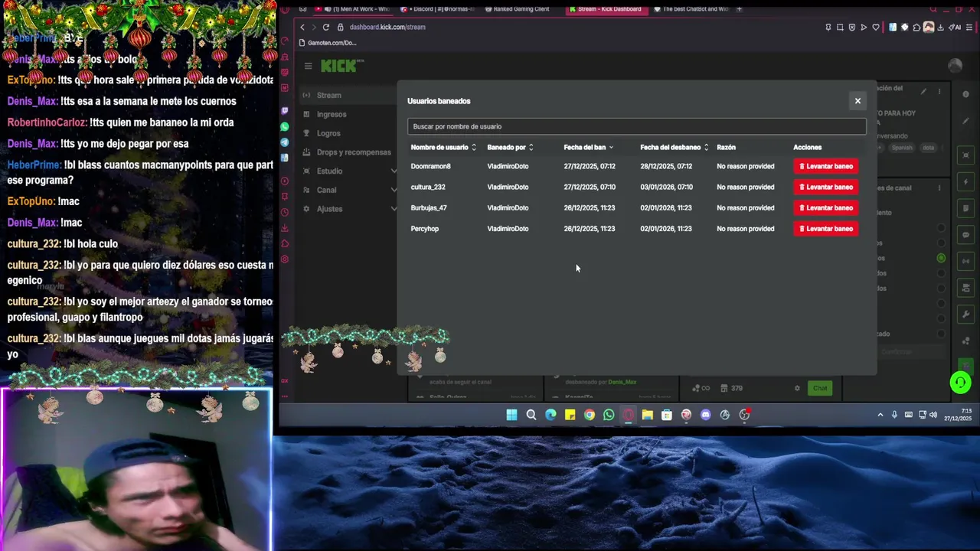
Task: Select the Doomramon8 username cell
Action: coord(430,166)
